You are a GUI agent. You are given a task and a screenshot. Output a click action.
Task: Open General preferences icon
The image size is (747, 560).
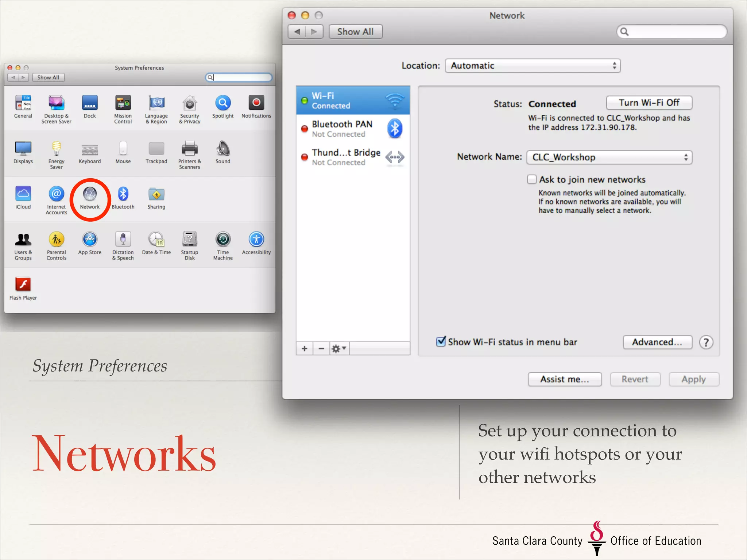[23, 103]
